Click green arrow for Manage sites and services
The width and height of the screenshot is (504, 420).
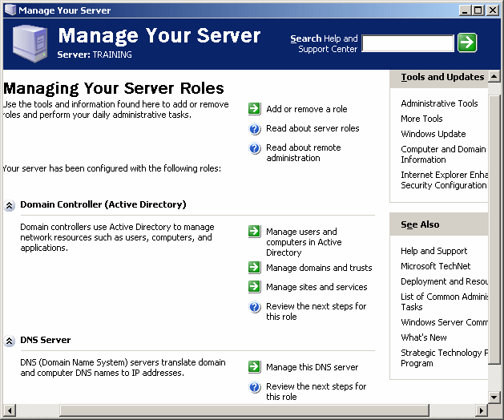click(x=254, y=287)
